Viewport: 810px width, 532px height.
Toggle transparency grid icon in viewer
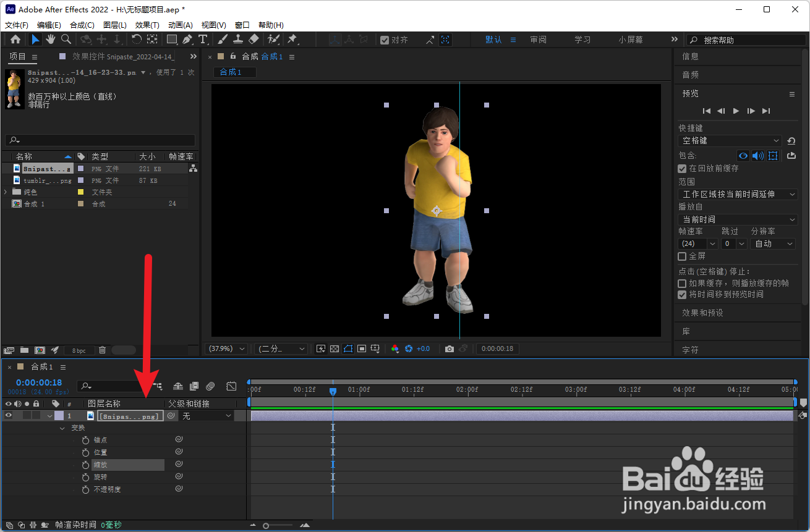coord(335,348)
